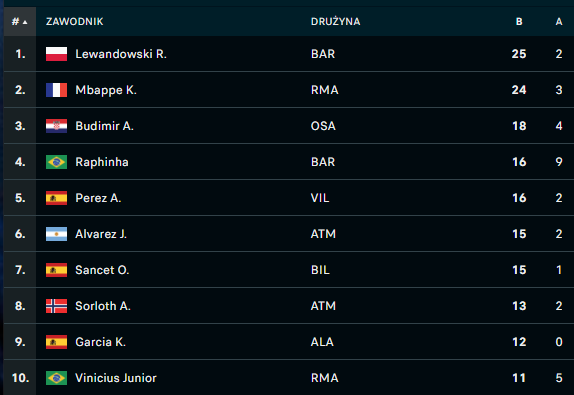The height and width of the screenshot is (395, 574).
Task: Click the Brazilian flag beside Vinicius Junior
Action: pos(56,378)
